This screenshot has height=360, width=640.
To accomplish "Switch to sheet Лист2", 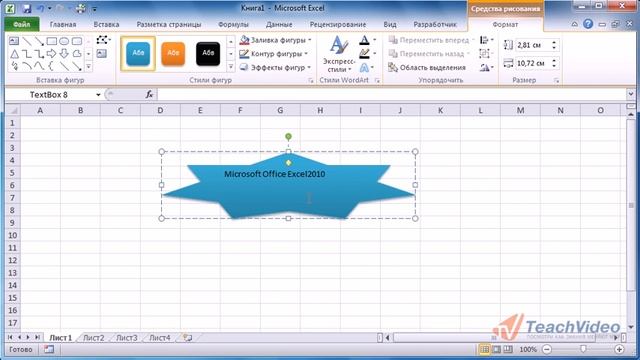I will tap(93, 338).
